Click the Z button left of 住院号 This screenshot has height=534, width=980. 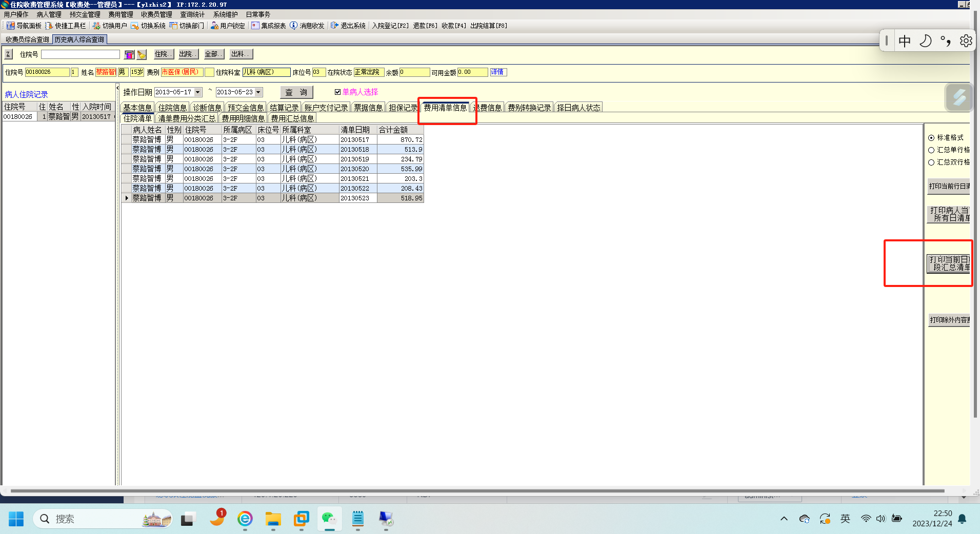coord(8,54)
